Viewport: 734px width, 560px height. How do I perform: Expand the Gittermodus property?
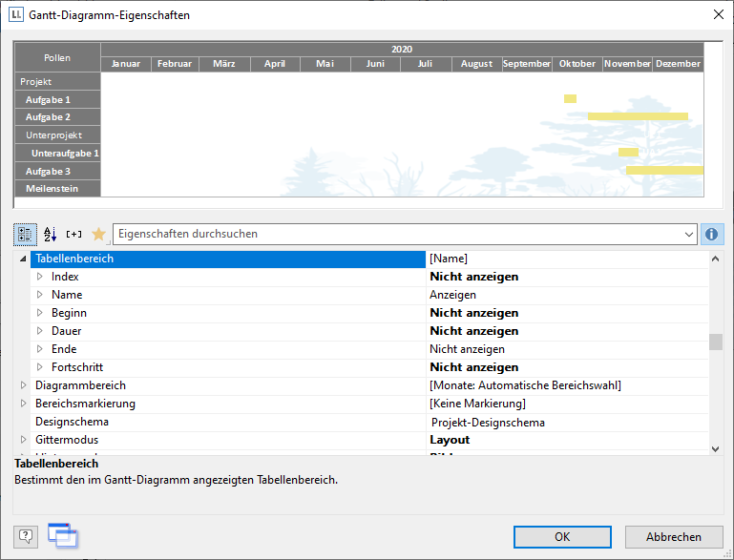tap(24, 440)
